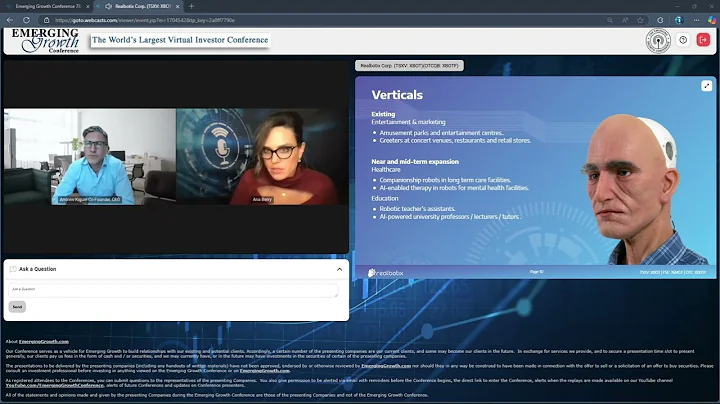Click the round podcast seal icon

coord(658,41)
